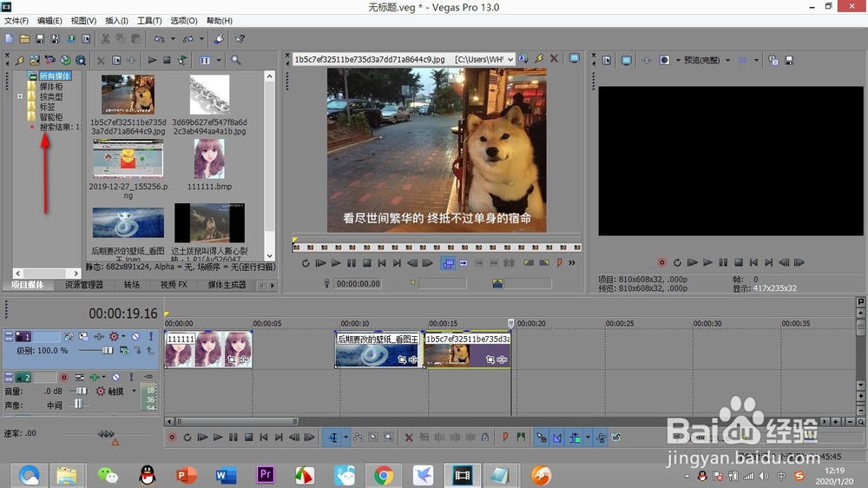Save the project with the floppy icon
Screen dimensions: 868x488
pos(40,39)
